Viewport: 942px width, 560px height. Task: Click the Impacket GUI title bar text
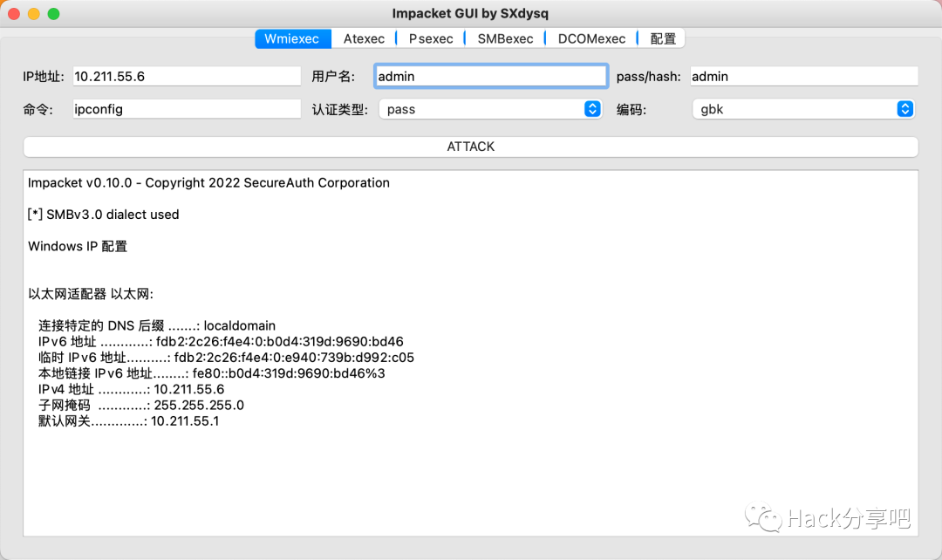click(x=471, y=13)
